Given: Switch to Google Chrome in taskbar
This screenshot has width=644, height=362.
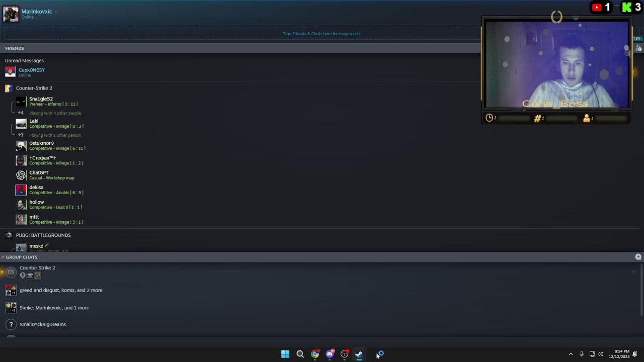Looking at the screenshot, I should (x=315, y=354).
